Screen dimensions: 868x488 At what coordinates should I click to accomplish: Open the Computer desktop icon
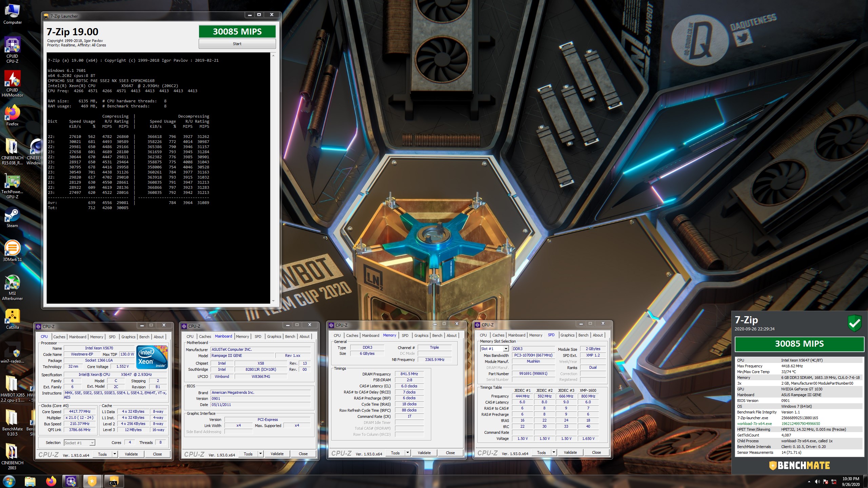coord(12,14)
